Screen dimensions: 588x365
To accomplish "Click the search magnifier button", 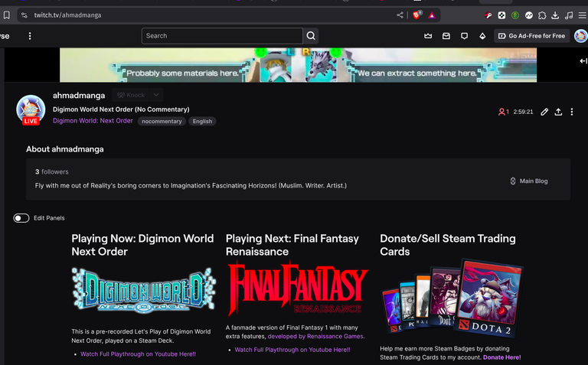I will 311,36.
